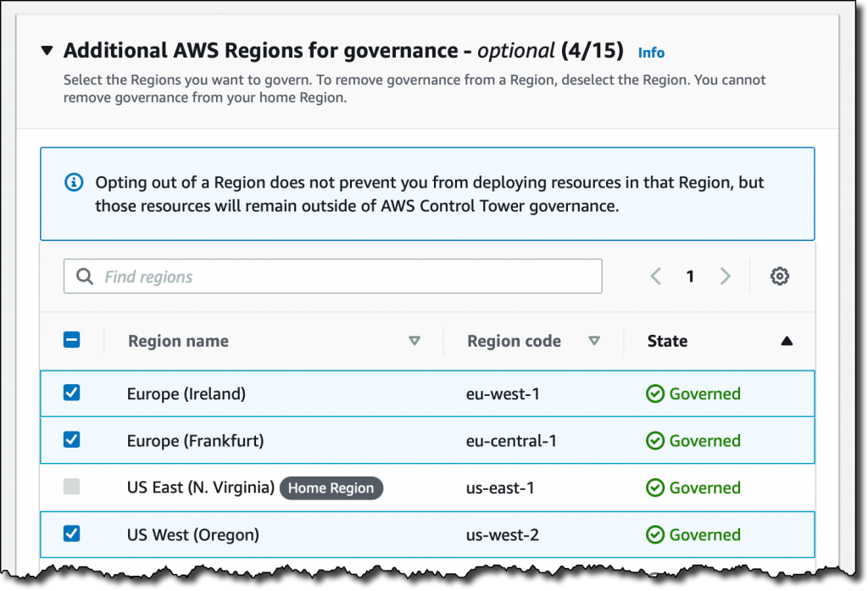The image size is (868, 591).
Task: Click the eu-west-1 region code
Action: coord(503,393)
